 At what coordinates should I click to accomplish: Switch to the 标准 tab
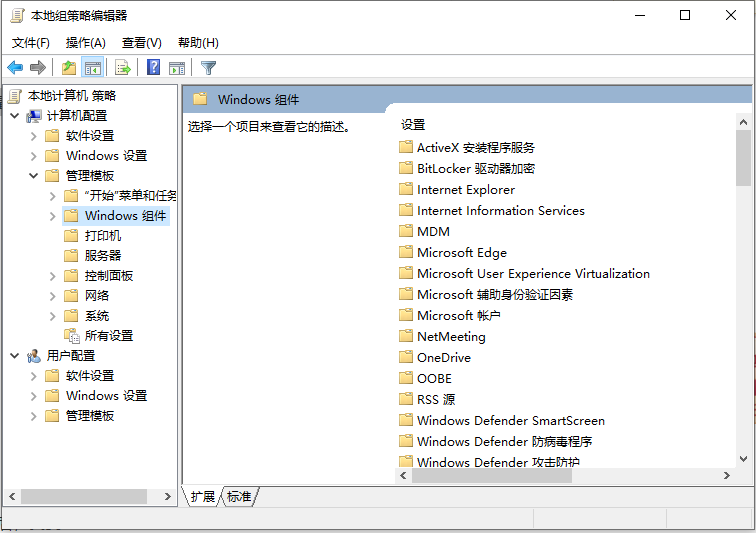[x=240, y=496]
